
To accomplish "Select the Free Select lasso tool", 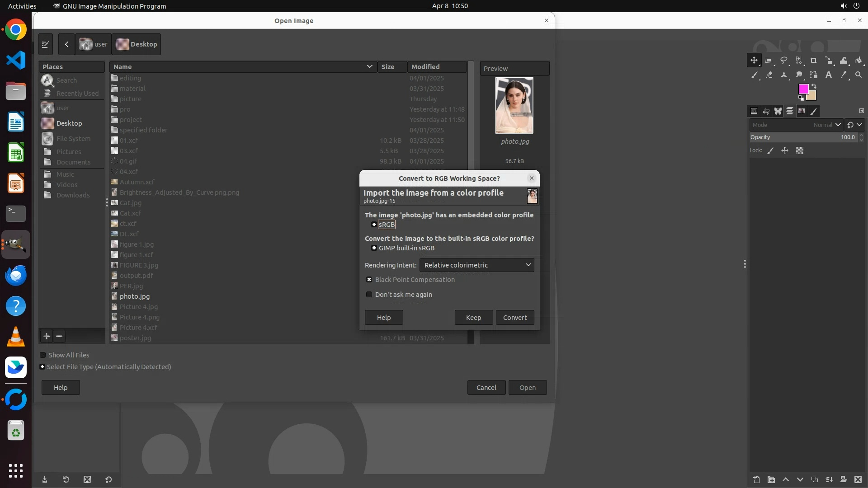I will (x=784, y=61).
